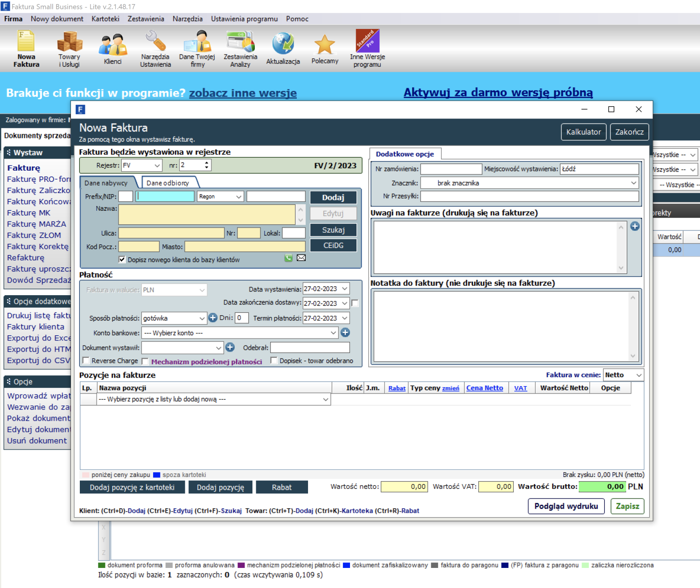The height and width of the screenshot is (588, 700).
Task: Click the Kalkulator button
Action: pyautogui.click(x=583, y=132)
